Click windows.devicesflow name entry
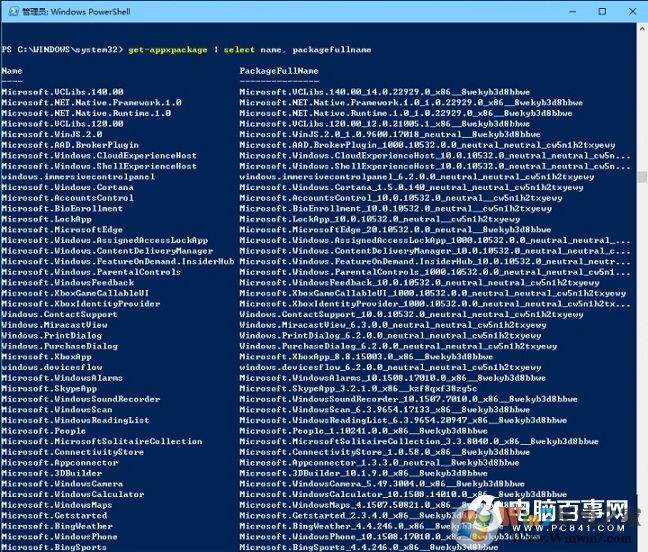The image size is (648, 552). 52,367
